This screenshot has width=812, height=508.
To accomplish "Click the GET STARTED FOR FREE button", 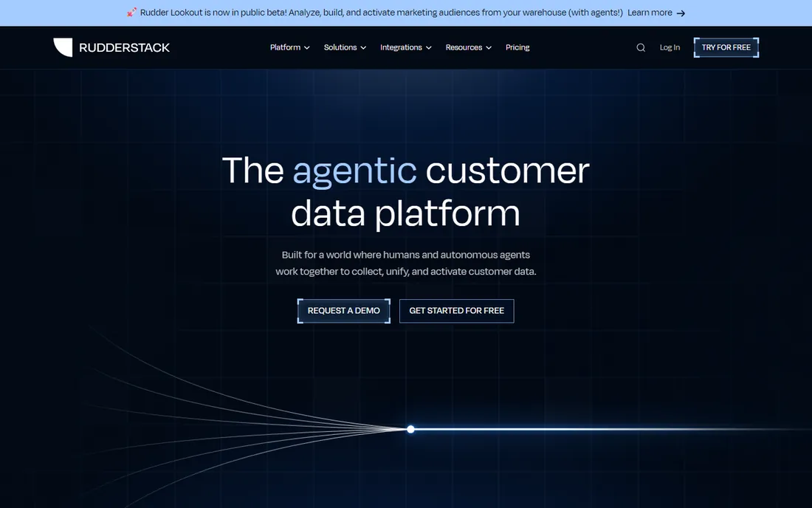I will point(457,311).
